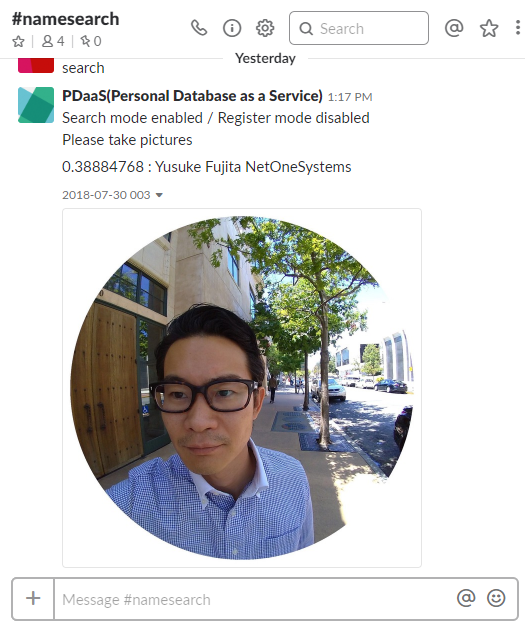This screenshot has height=625, width=525.
Task: View the 4 channel members
Action: point(53,41)
